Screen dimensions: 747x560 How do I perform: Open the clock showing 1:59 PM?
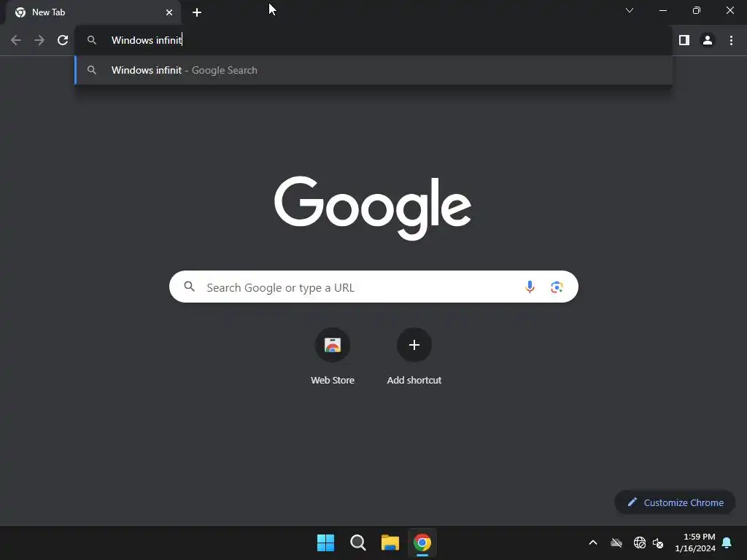[695, 542]
